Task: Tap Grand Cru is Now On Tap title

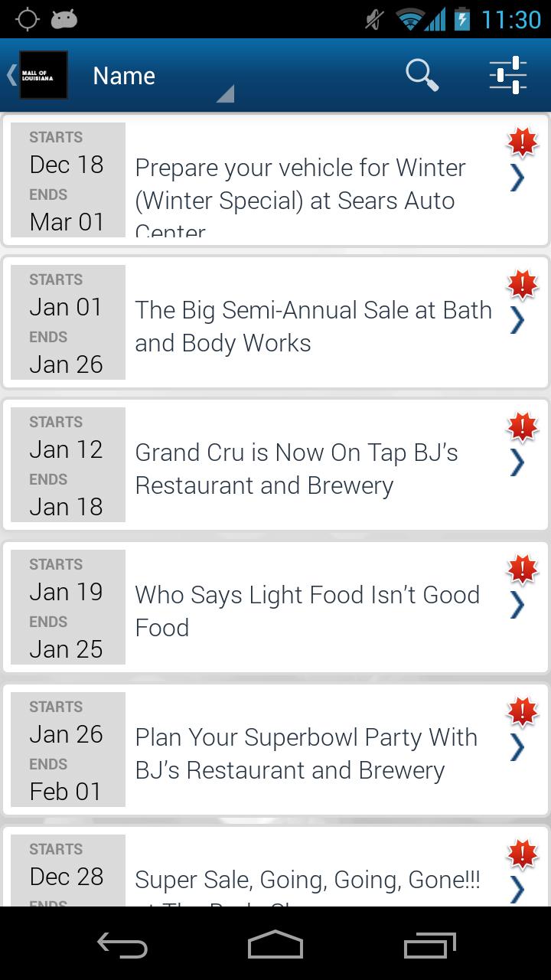Action: (297, 469)
